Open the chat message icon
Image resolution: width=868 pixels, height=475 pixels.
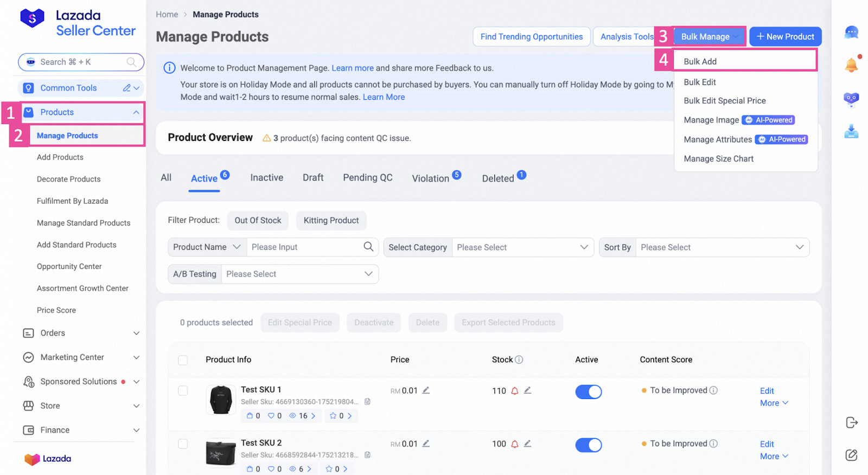(851, 33)
